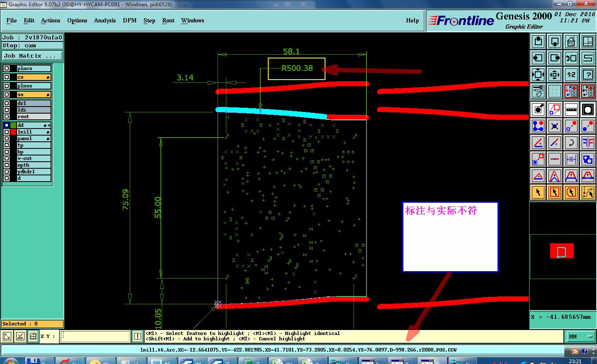Image resolution: width=597 pixels, height=364 pixels.
Task: Open the Help menu
Action: pos(413,20)
